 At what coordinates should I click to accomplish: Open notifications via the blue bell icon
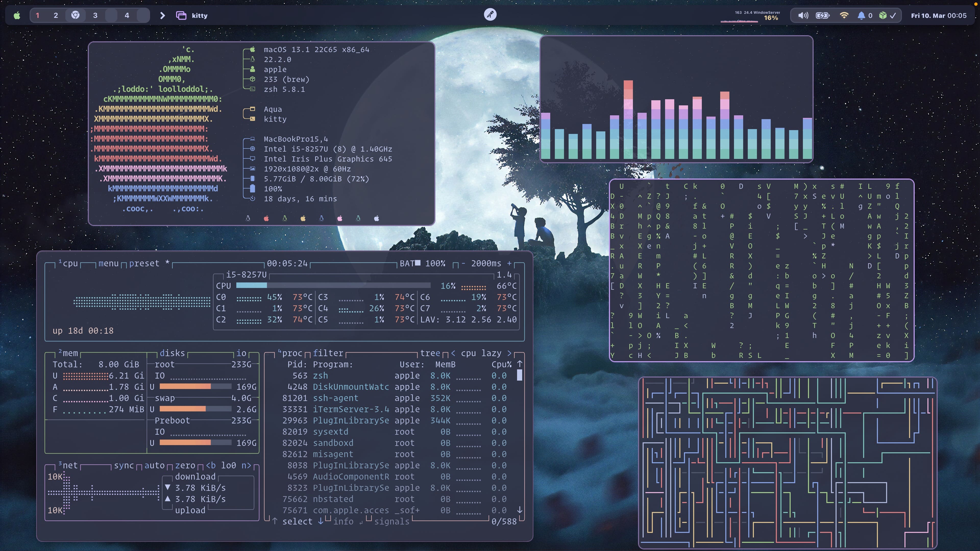click(861, 16)
